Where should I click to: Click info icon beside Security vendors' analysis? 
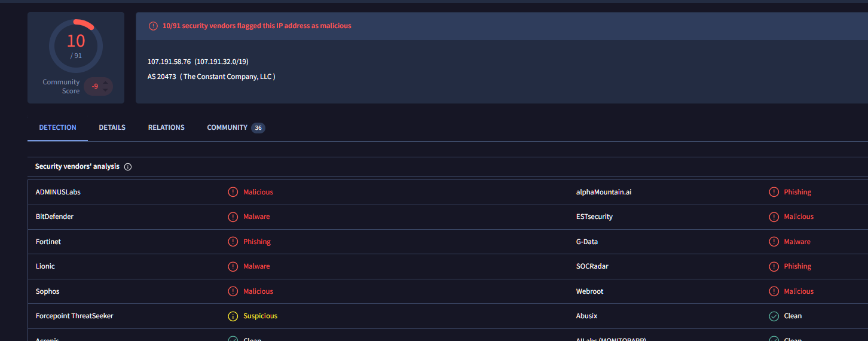[x=128, y=167]
